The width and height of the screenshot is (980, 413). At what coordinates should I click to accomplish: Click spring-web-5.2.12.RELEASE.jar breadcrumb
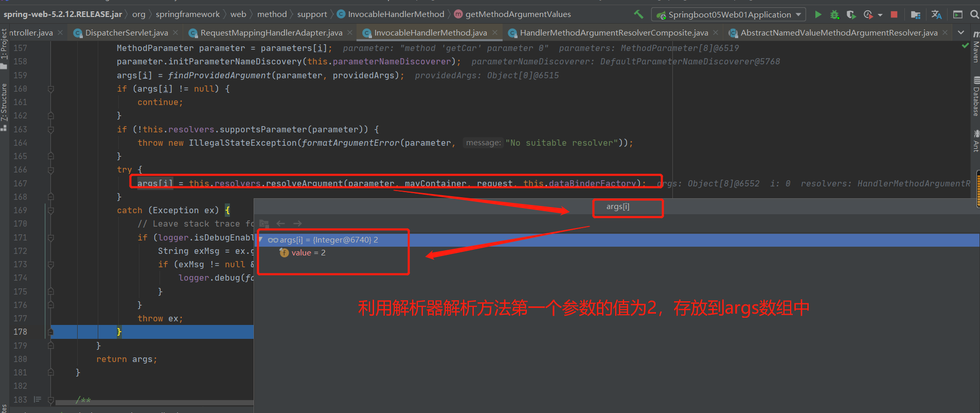(x=63, y=14)
